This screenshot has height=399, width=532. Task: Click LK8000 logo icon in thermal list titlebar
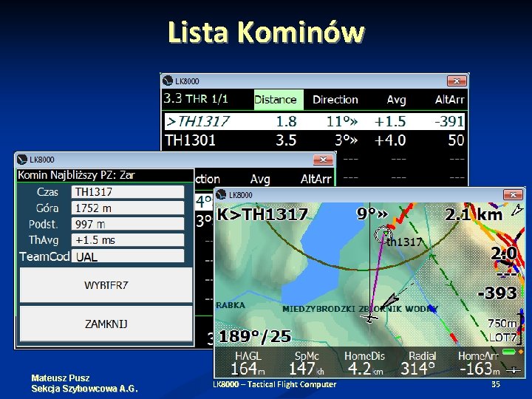point(168,81)
